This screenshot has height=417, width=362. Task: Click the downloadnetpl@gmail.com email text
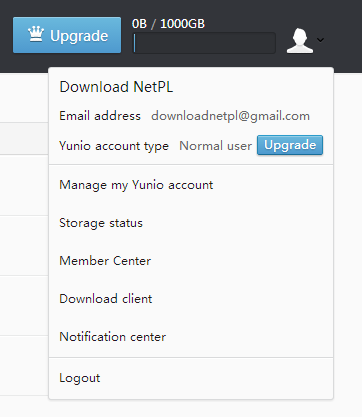(x=230, y=116)
